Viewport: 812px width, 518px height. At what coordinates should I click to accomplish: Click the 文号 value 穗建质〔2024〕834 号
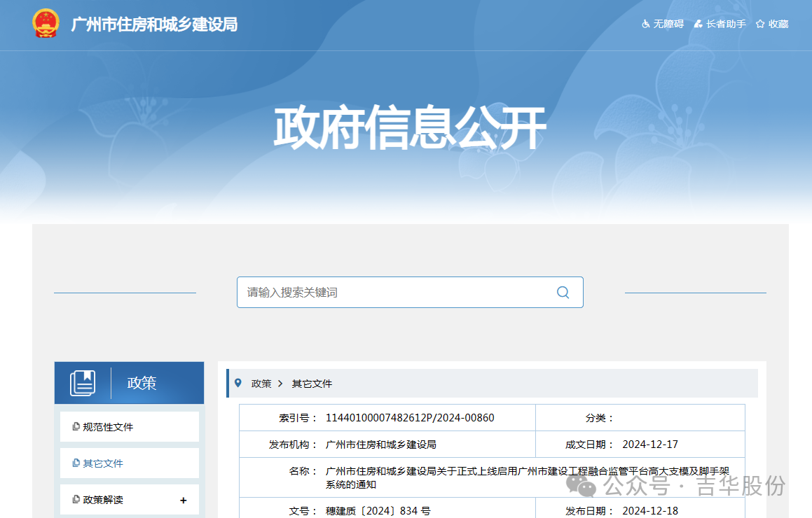click(378, 511)
